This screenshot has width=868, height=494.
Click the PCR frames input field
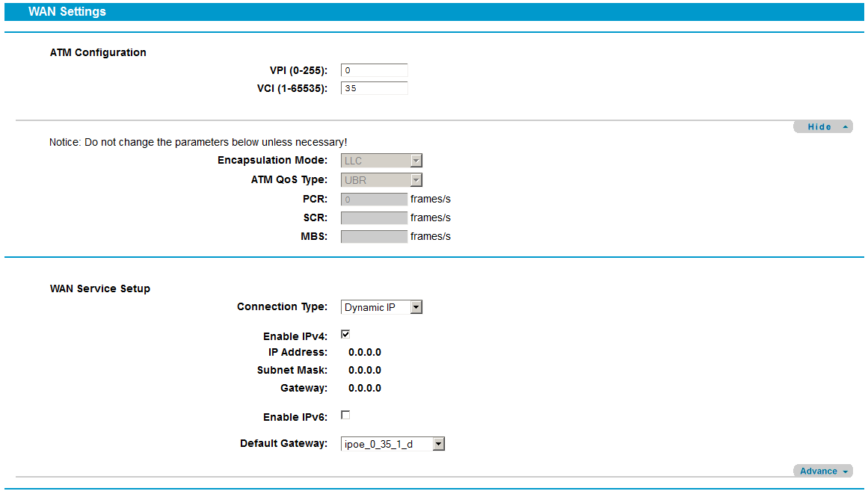click(373, 199)
